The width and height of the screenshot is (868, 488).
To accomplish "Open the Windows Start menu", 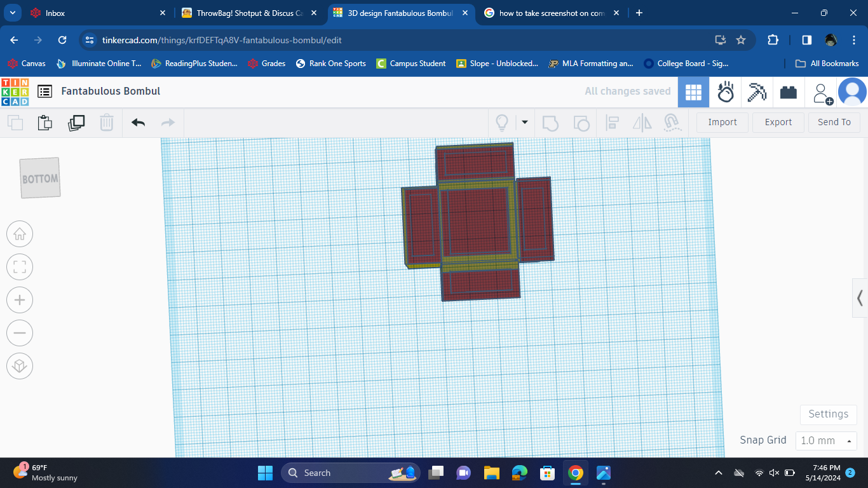I will point(264,473).
